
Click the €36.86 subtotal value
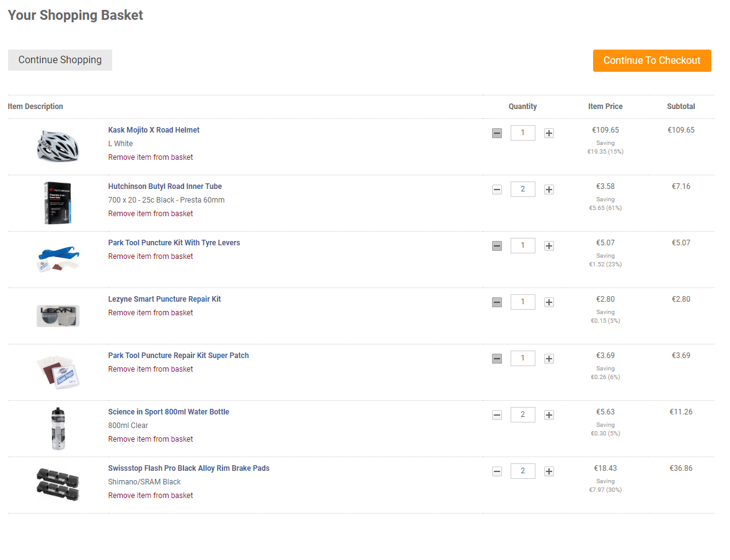point(680,468)
